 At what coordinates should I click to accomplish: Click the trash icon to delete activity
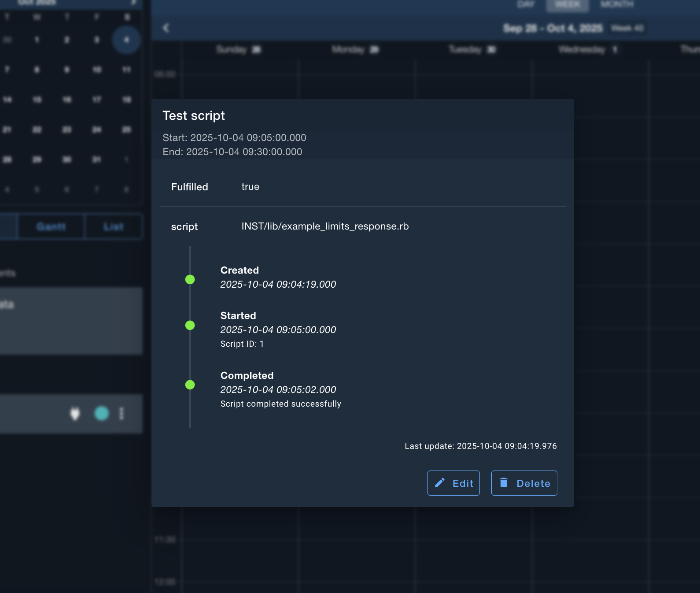click(x=504, y=483)
